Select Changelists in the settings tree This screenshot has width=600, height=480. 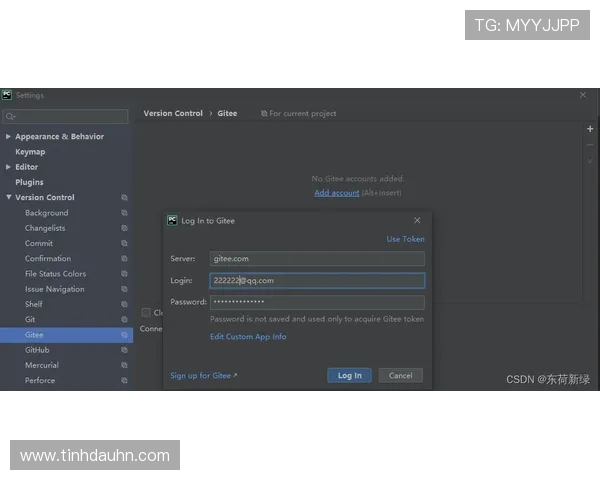[x=45, y=228]
